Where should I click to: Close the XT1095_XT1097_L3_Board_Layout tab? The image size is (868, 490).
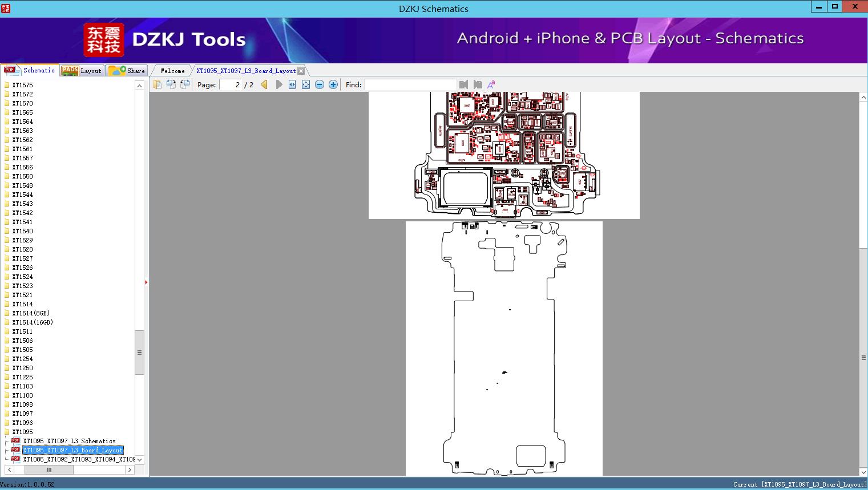tap(301, 71)
